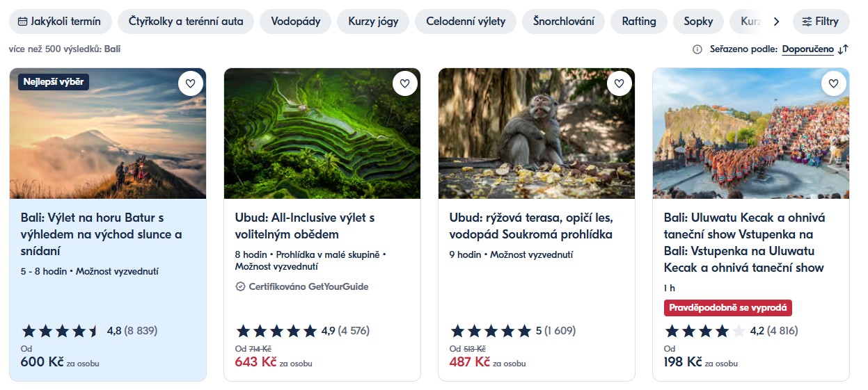The height and width of the screenshot is (390, 868).
Task: Favorite the Ubud rice terrace monkey tour
Action: pos(620,84)
